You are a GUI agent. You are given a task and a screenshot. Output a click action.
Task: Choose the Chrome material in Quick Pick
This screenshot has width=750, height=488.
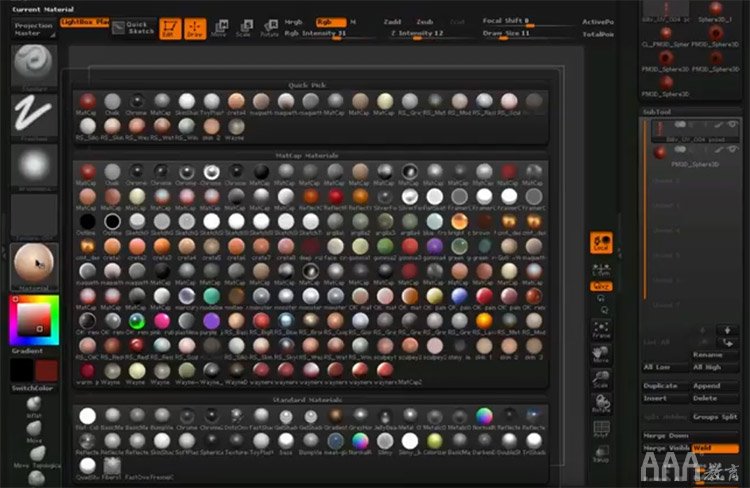[137, 101]
